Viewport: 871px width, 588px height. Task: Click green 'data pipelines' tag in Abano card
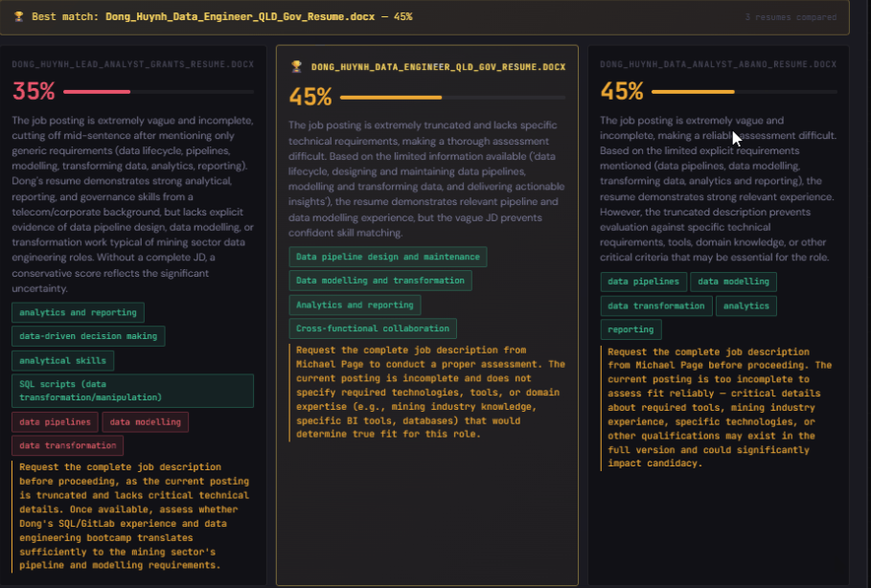click(x=643, y=282)
